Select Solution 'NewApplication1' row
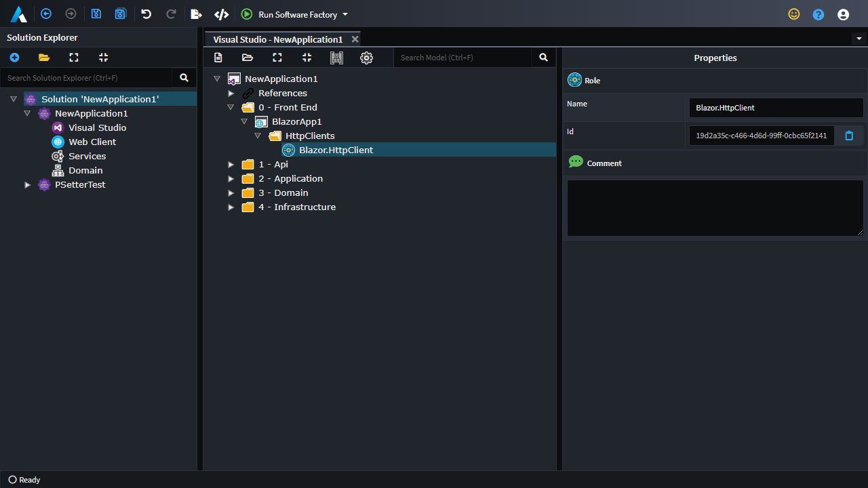Screen dimensions: 868x488 [x=110, y=99]
